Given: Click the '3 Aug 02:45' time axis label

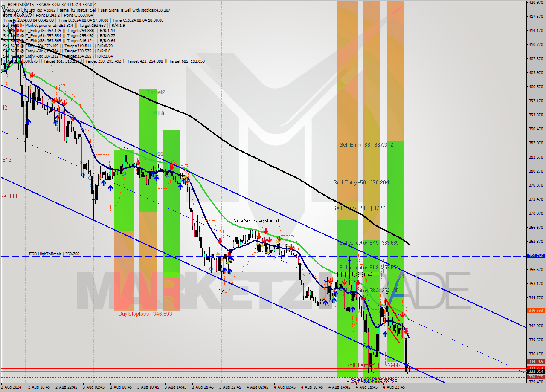Looking at the screenshot, I should (x=94, y=387).
